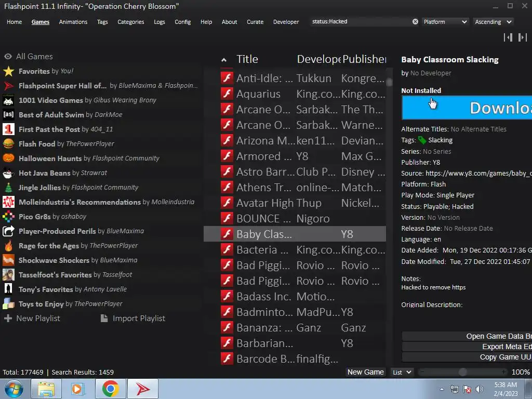
Task: Open the Config tab
Action: tap(183, 22)
